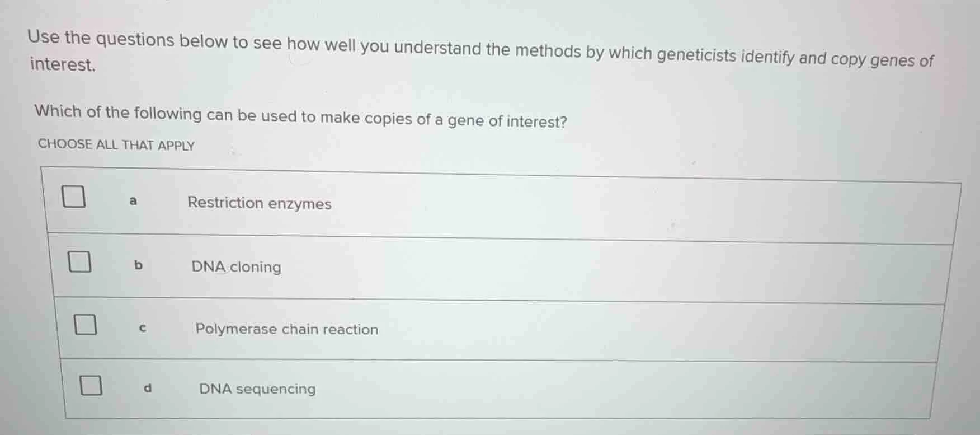Click the instructions paragraph about geneticists

click(x=481, y=50)
